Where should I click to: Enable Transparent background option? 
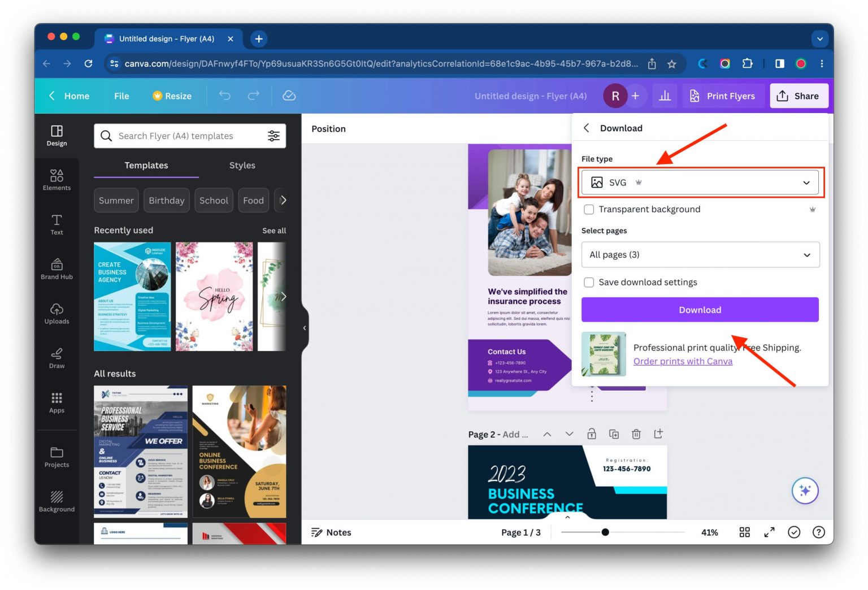click(x=589, y=209)
